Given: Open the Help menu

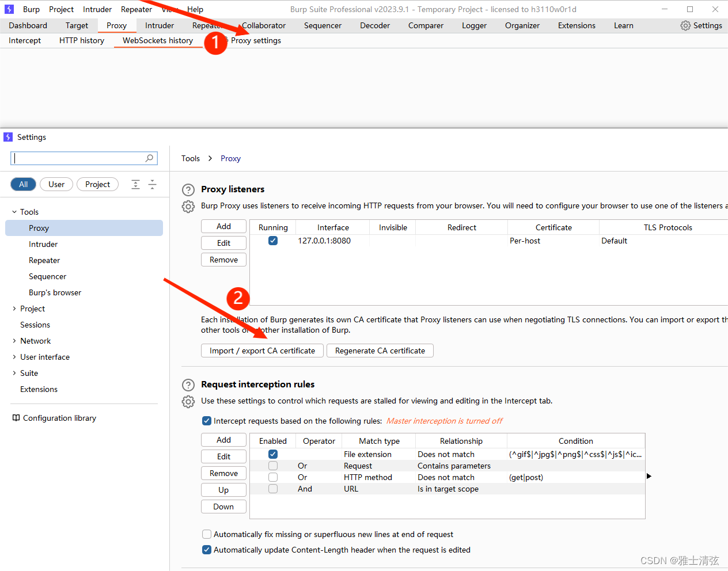Looking at the screenshot, I should pyautogui.click(x=195, y=9).
